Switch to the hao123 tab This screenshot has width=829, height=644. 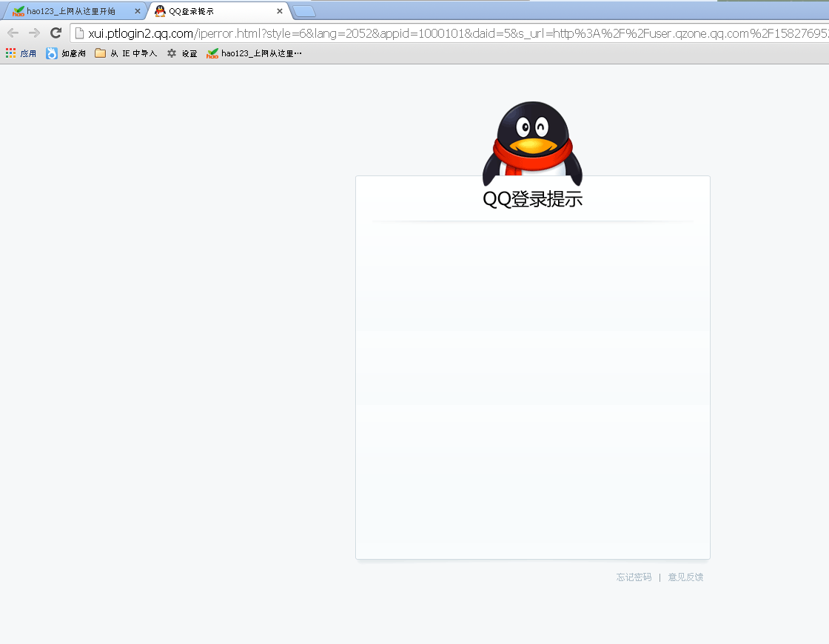(x=74, y=10)
